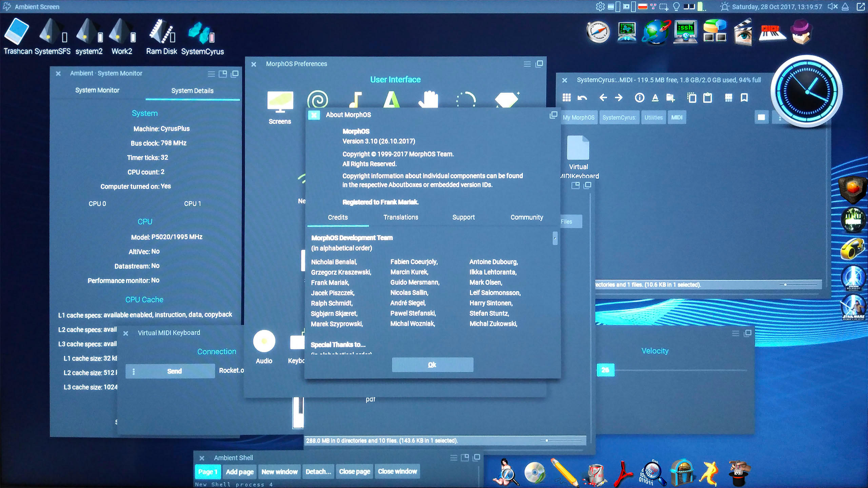Launch the ssh terminal icon
Screen dimensions: 868x488
(x=685, y=32)
